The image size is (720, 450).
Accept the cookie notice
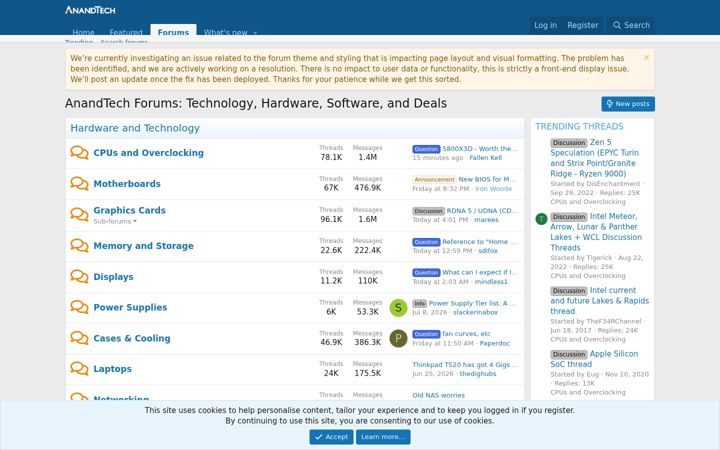[331, 437]
